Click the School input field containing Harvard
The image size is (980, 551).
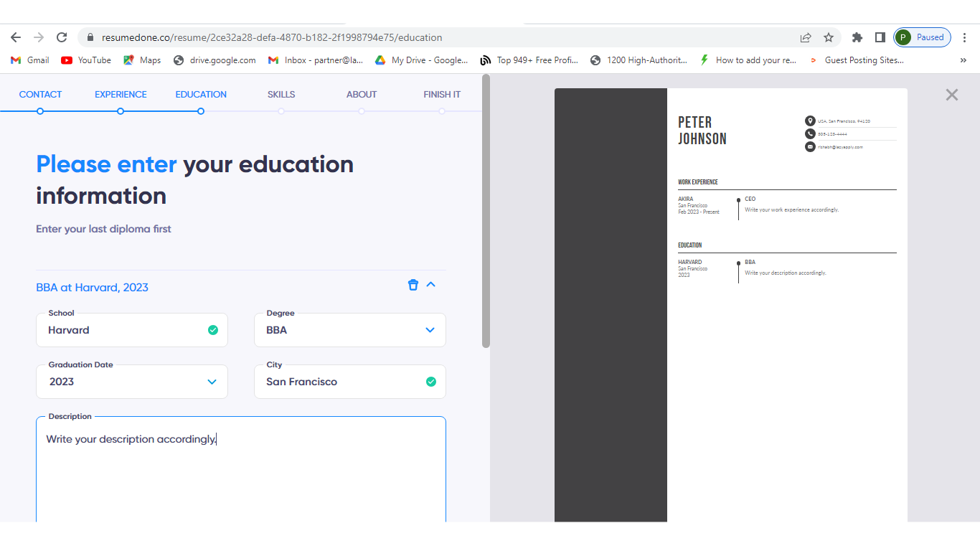click(x=122, y=330)
